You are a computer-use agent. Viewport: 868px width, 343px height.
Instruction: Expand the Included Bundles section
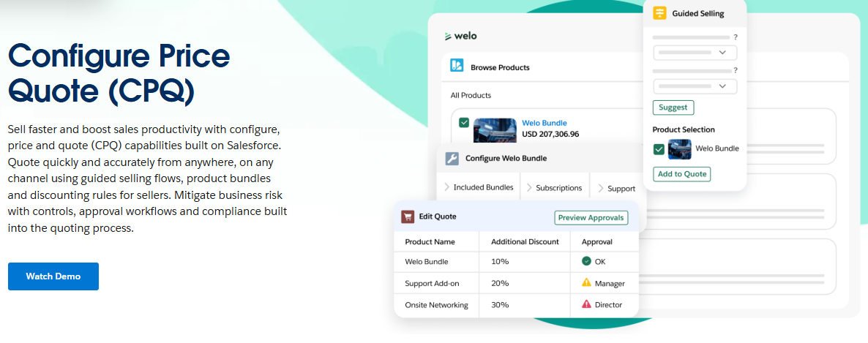coord(479,187)
